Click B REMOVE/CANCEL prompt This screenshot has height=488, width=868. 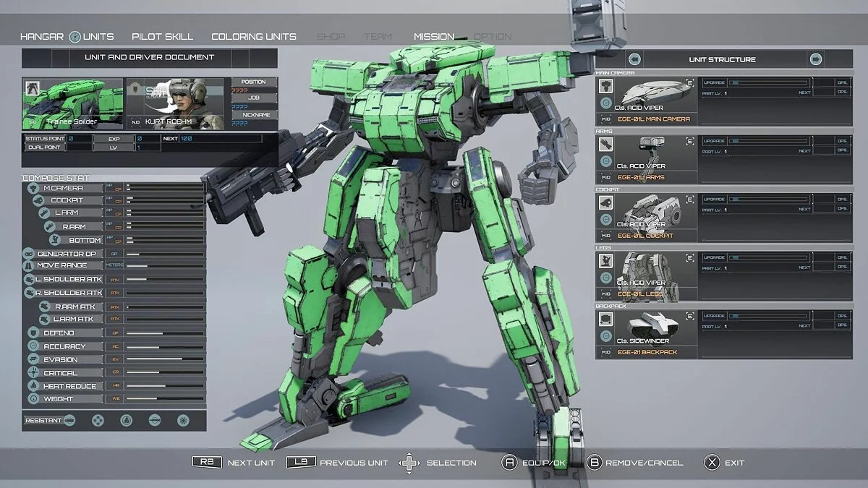tap(635, 462)
